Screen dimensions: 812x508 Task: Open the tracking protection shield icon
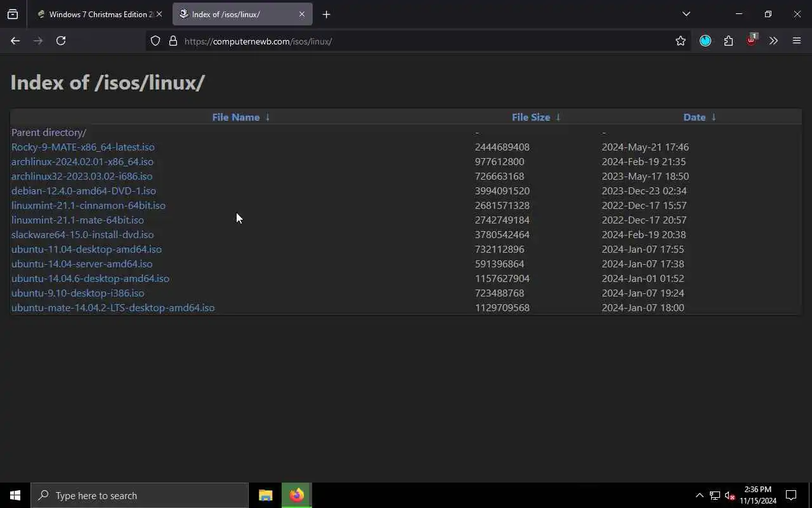[155, 41]
